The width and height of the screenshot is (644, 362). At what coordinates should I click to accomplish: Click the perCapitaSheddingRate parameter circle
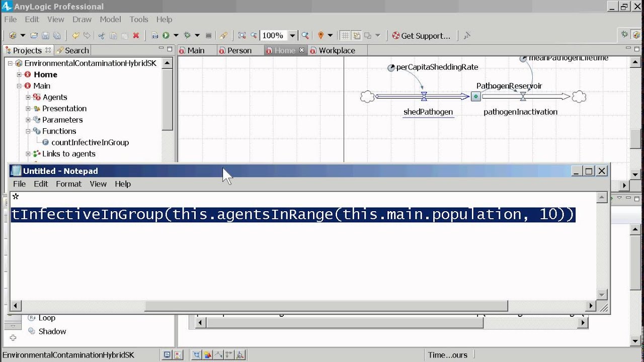pyautogui.click(x=391, y=68)
